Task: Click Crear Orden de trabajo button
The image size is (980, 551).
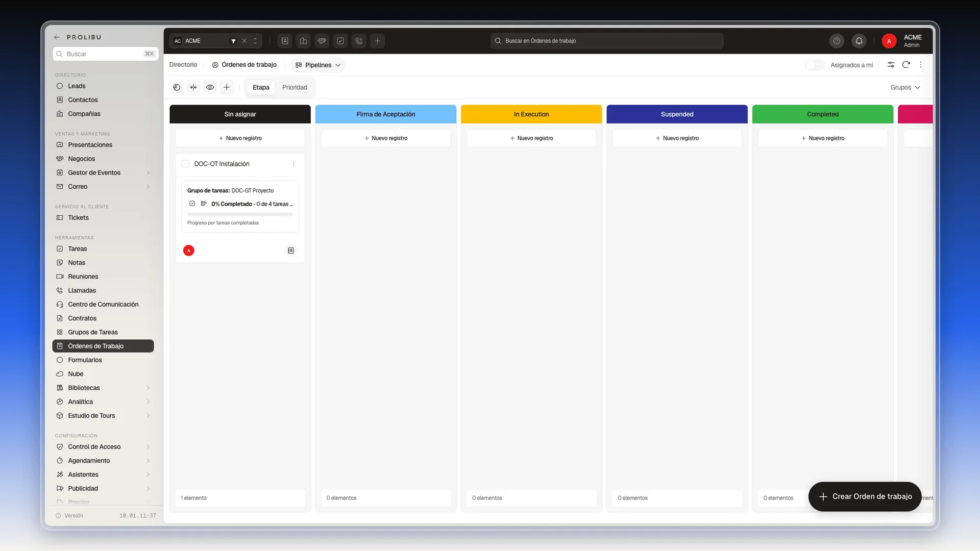Action: pos(865,496)
